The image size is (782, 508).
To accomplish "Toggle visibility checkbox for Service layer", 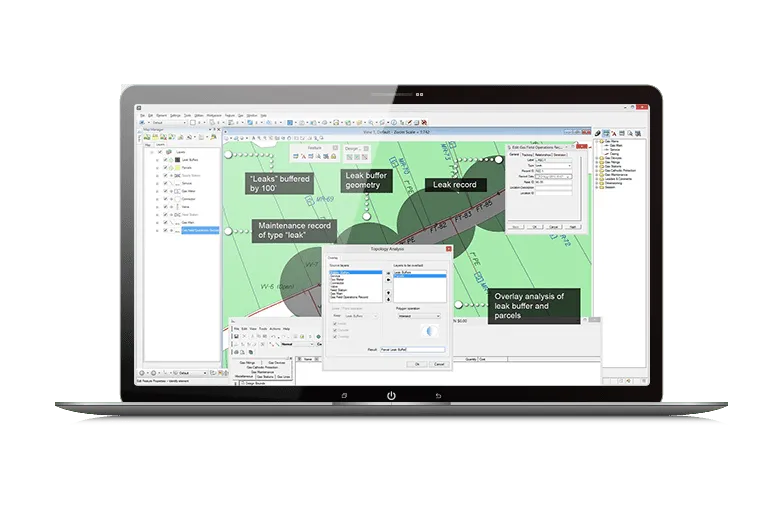I will pyautogui.click(x=165, y=183).
